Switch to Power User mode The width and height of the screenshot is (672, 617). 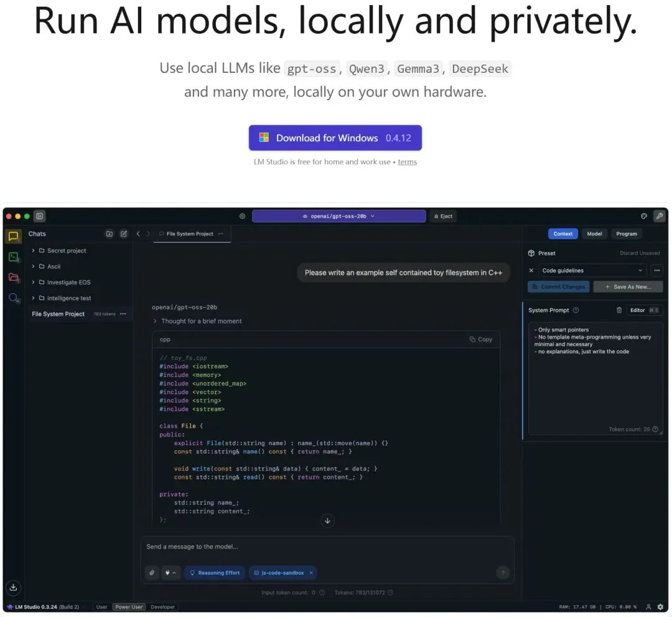click(129, 606)
